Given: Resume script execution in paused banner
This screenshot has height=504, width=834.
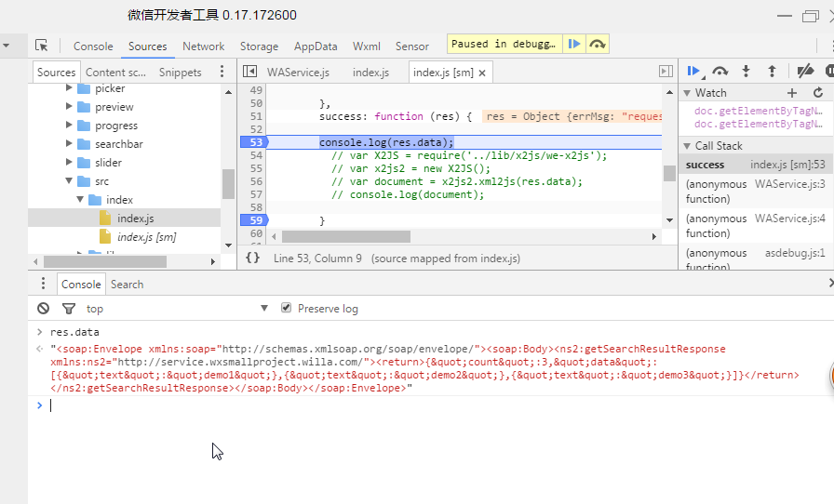Looking at the screenshot, I should [x=574, y=44].
